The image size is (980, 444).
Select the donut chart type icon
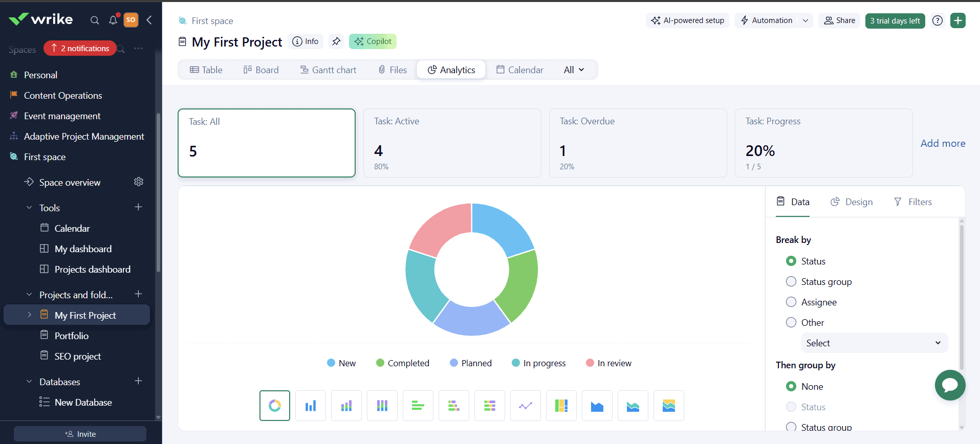tap(275, 406)
